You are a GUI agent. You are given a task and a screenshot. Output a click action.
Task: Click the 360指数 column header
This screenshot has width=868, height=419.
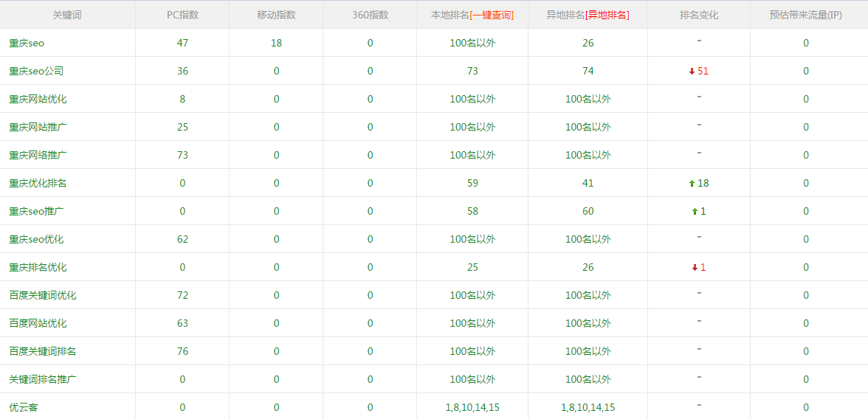[370, 15]
